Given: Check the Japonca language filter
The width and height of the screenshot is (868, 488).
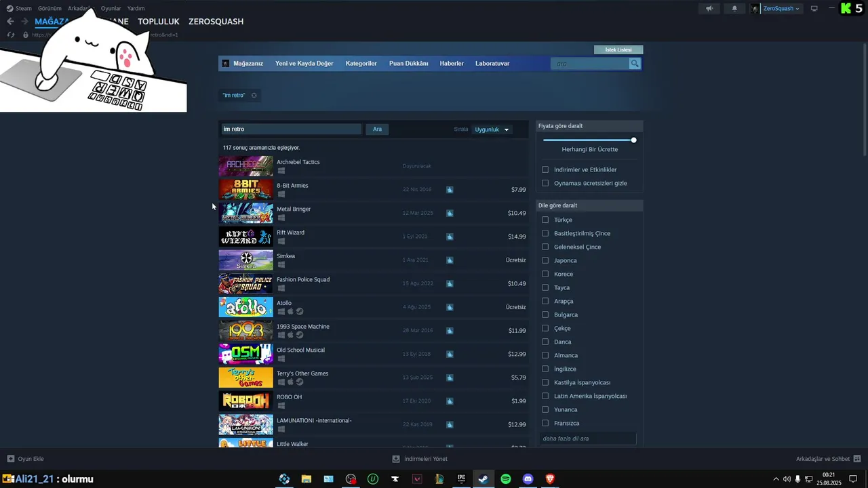Looking at the screenshot, I should click(x=545, y=260).
